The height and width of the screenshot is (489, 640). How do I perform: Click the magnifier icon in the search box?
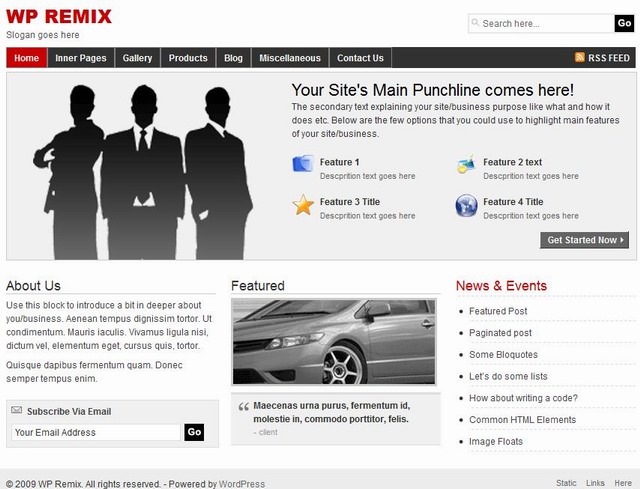pyautogui.click(x=475, y=22)
